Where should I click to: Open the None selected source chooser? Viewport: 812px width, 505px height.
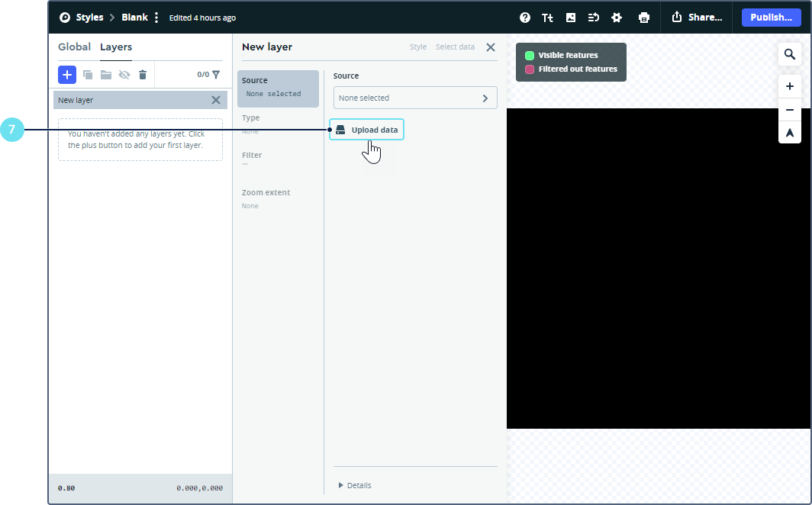tap(415, 98)
